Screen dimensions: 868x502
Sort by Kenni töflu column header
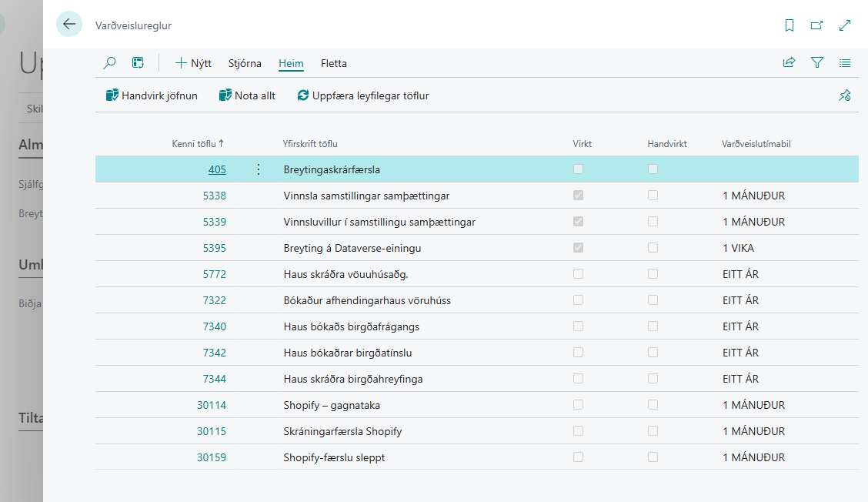tap(198, 143)
